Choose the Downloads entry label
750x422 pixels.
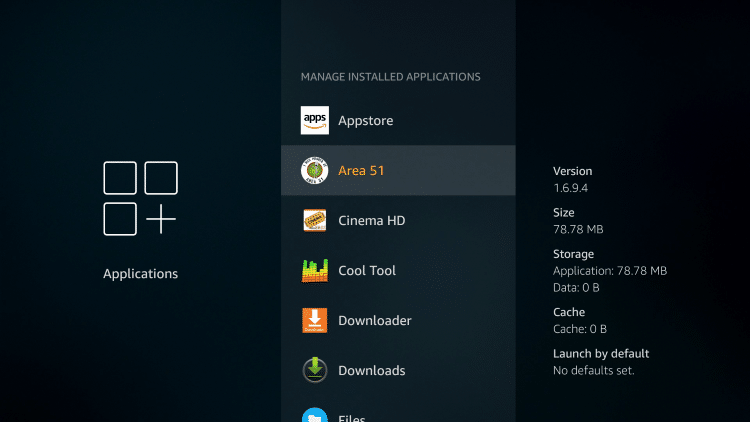372,370
